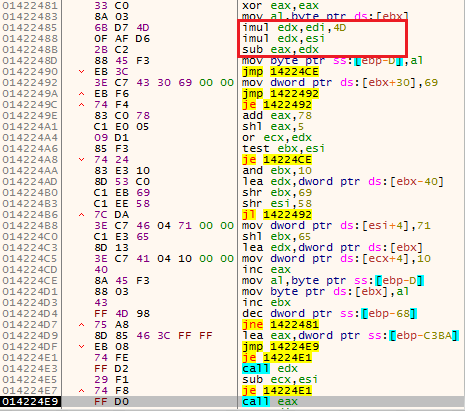This screenshot has height=411, width=465.
Task: Select 'dec dword ptr ss:[ebp-68]' instruction
Action: pyautogui.click(x=329, y=314)
